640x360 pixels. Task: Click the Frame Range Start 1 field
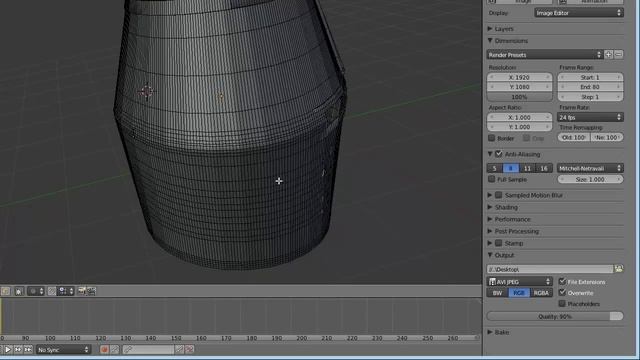[x=590, y=77]
